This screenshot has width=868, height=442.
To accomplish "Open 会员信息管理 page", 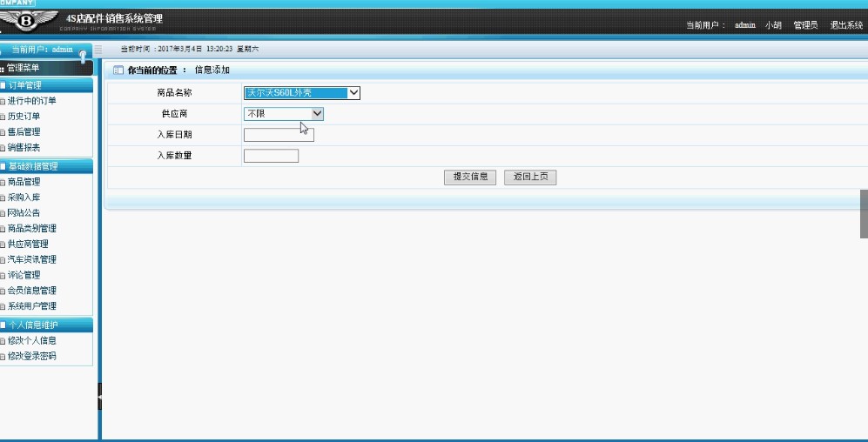I will [x=31, y=291].
